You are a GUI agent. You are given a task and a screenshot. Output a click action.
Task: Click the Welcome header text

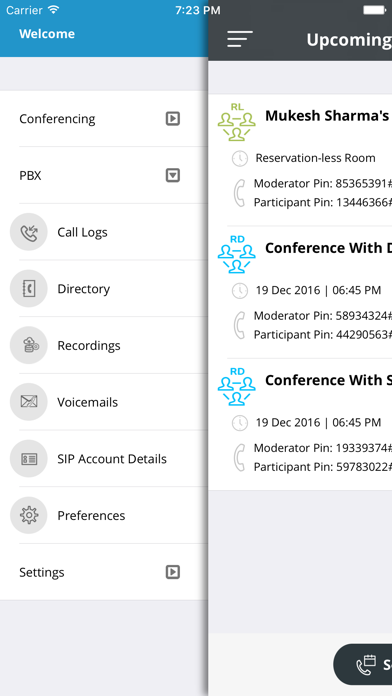[47, 34]
